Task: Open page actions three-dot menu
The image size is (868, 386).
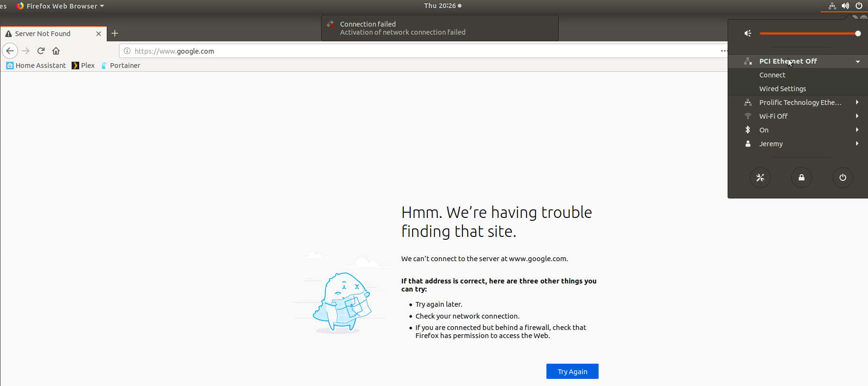Action: (723, 51)
